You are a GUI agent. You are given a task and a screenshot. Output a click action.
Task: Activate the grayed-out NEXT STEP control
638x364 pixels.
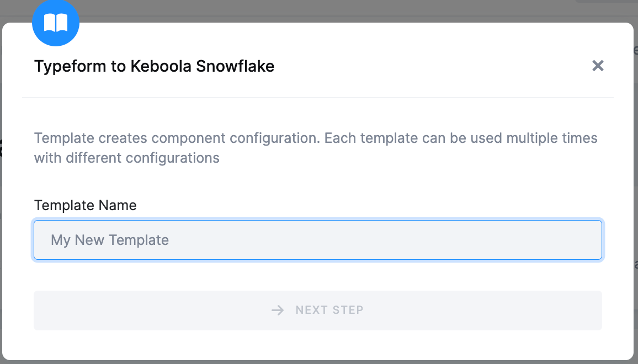click(318, 310)
